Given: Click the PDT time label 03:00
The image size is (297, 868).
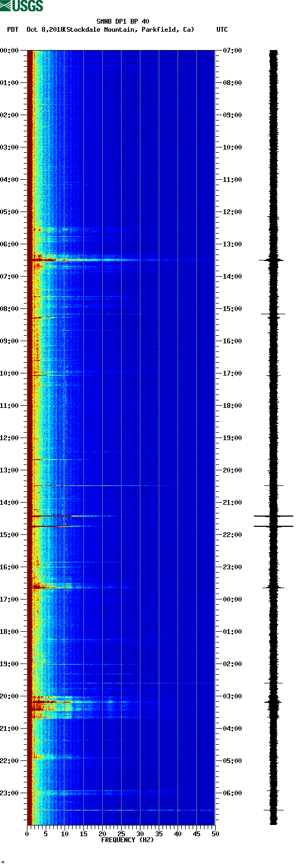Looking at the screenshot, I should (10, 147).
